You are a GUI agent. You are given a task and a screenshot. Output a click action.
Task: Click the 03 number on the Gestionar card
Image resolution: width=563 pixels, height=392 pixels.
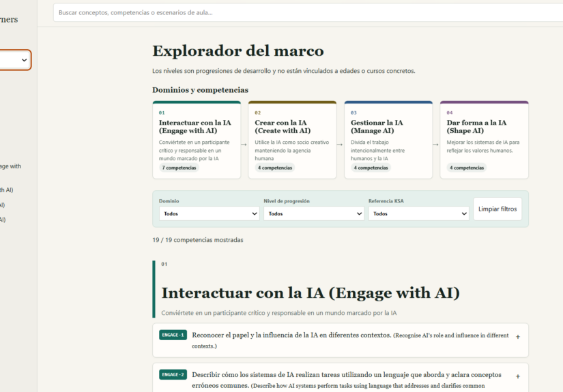coord(353,112)
